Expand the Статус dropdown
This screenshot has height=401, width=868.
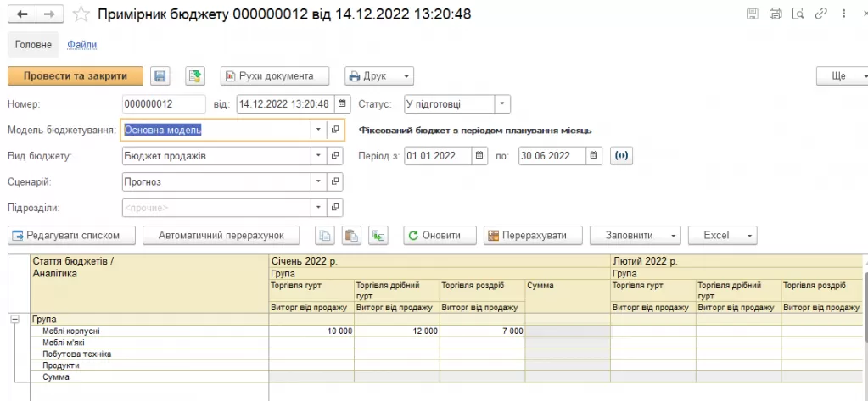click(502, 104)
